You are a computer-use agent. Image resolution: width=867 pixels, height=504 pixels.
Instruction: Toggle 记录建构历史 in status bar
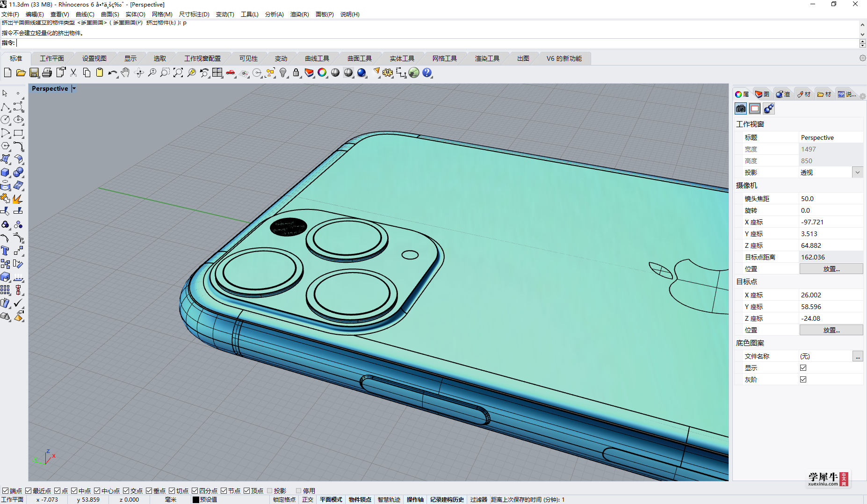[447, 500]
